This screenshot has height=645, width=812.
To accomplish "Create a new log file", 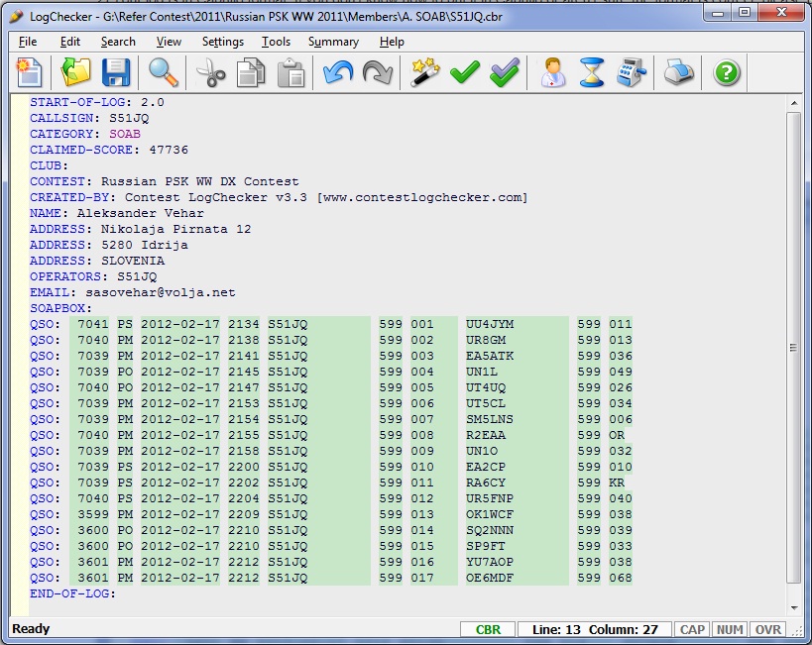I will click(28, 71).
